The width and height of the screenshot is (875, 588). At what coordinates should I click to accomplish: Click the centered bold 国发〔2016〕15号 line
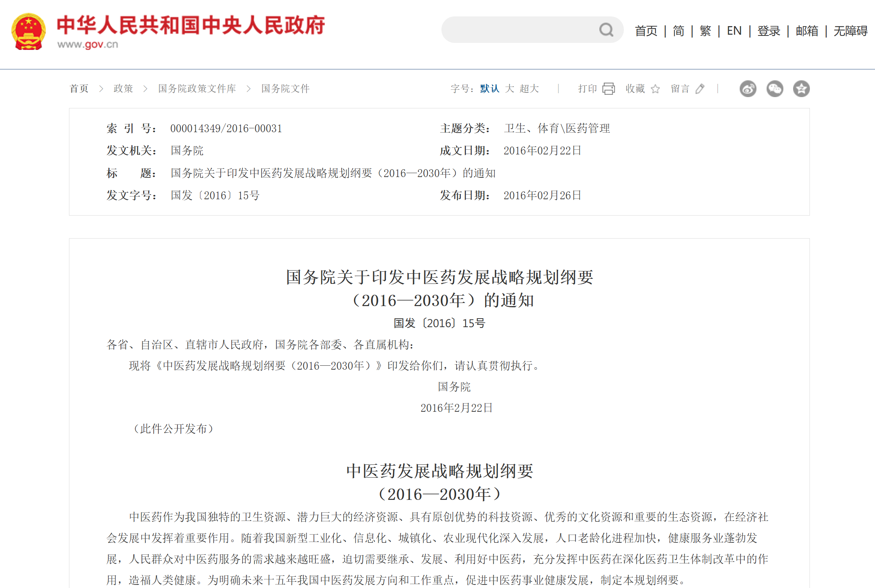tap(439, 323)
